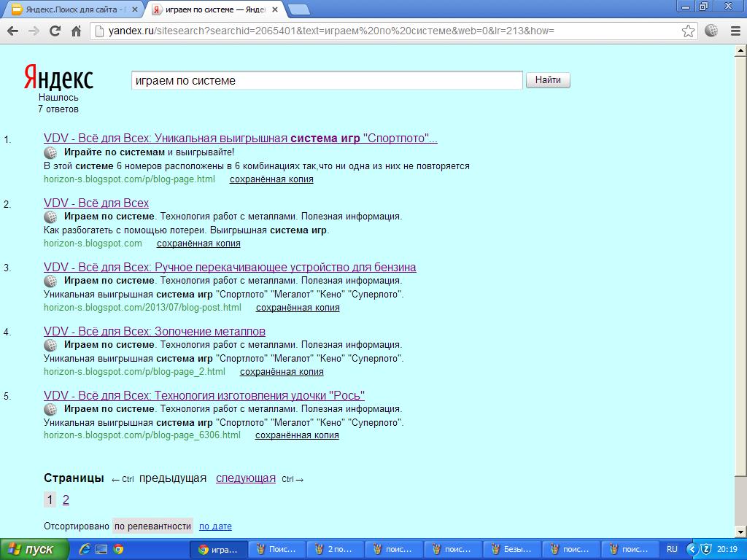Open cached copy of blog-page_2.html result
This screenshot has height=560, width=747.
point(282,372)
